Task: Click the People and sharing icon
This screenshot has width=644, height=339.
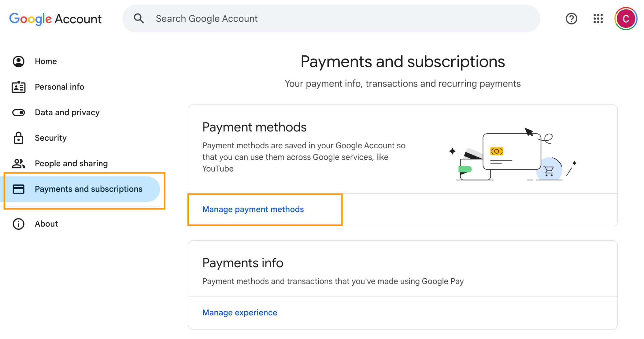Action: 19,163
